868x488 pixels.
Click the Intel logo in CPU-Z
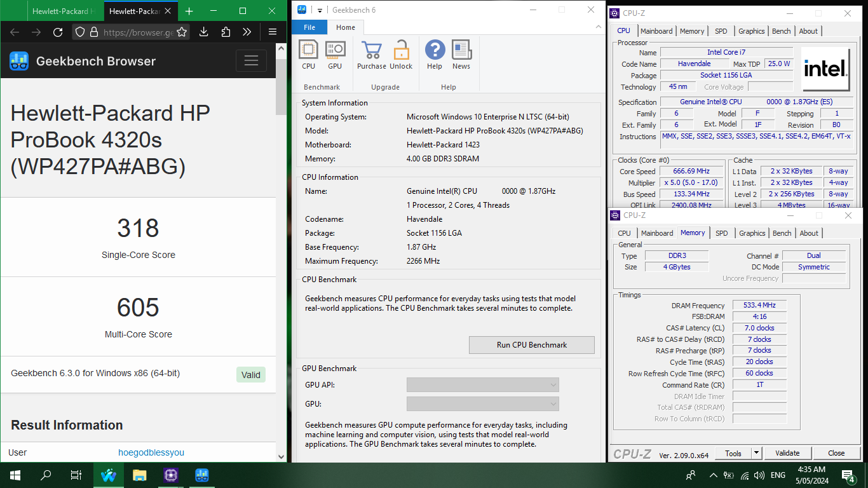click(x=825, y=69)
